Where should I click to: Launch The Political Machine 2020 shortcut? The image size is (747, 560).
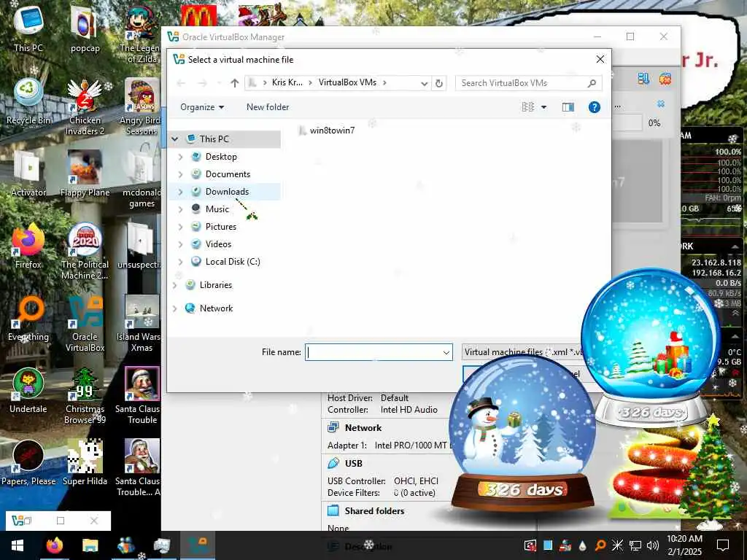(85, 252)
